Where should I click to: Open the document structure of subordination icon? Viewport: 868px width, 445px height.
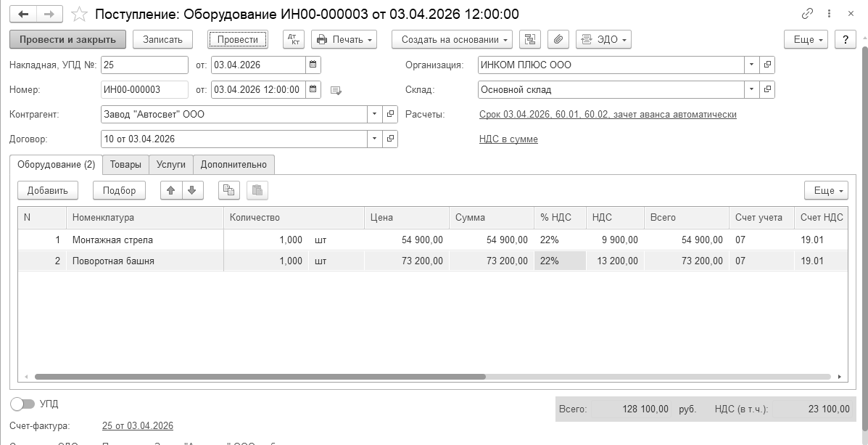530,39
